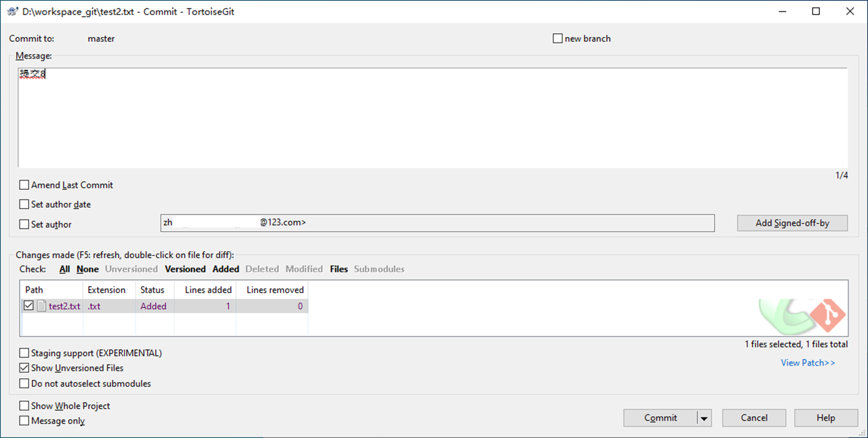The image size is (868, 438).
Task: Click Add Signed-off-by button
Action: [x=792, y=223]
